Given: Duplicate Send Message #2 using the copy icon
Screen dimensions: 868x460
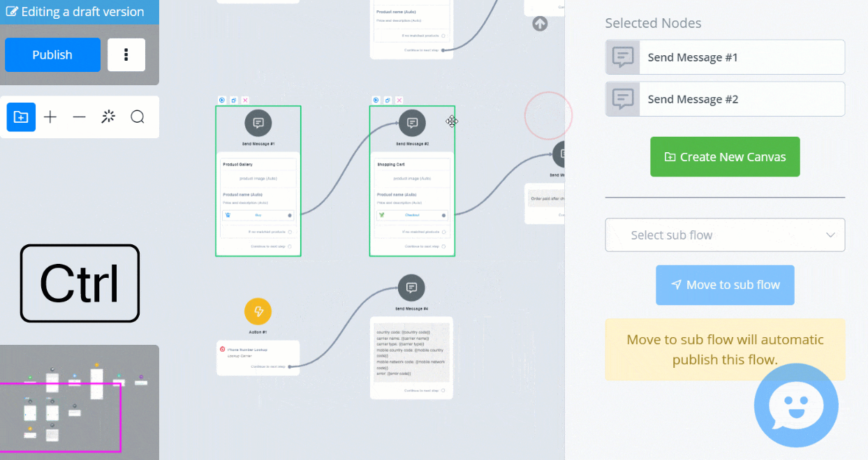Looking at the screenshot, I should (x=388, y=101).
